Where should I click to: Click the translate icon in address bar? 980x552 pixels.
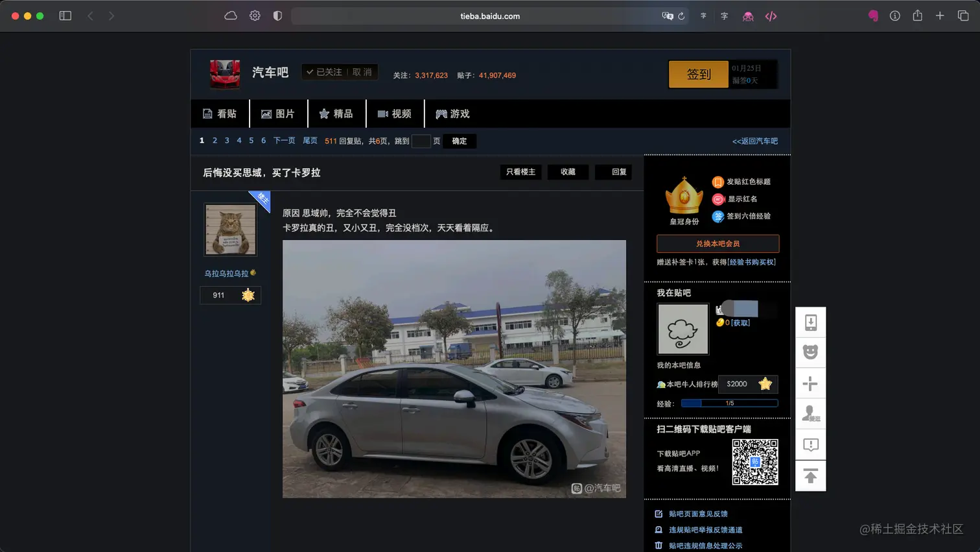(668, 16)
